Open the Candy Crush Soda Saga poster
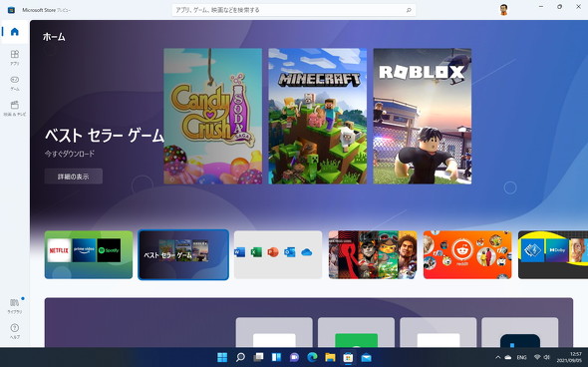Image resolution: width=588 pixels, height=367 pixels. pos(213,116)
